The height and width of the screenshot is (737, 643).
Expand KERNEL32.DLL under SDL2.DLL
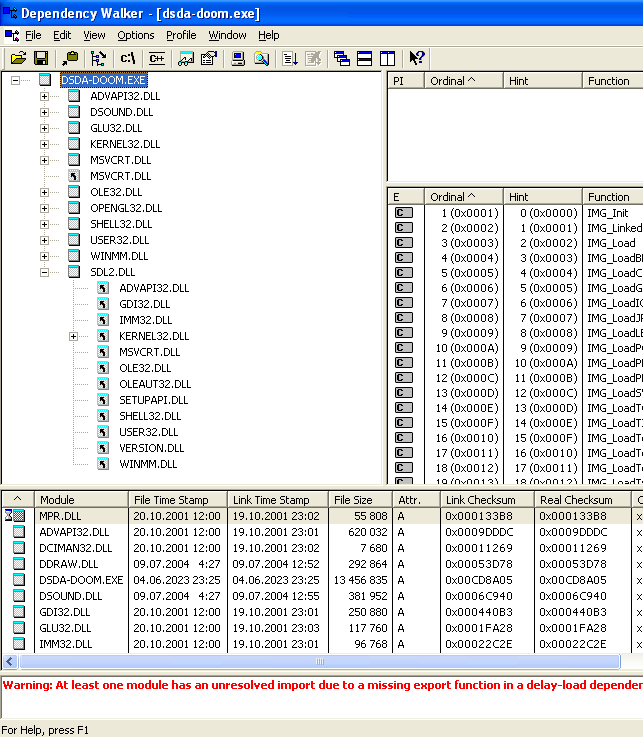pyautogui.click(x=73, y=336)
